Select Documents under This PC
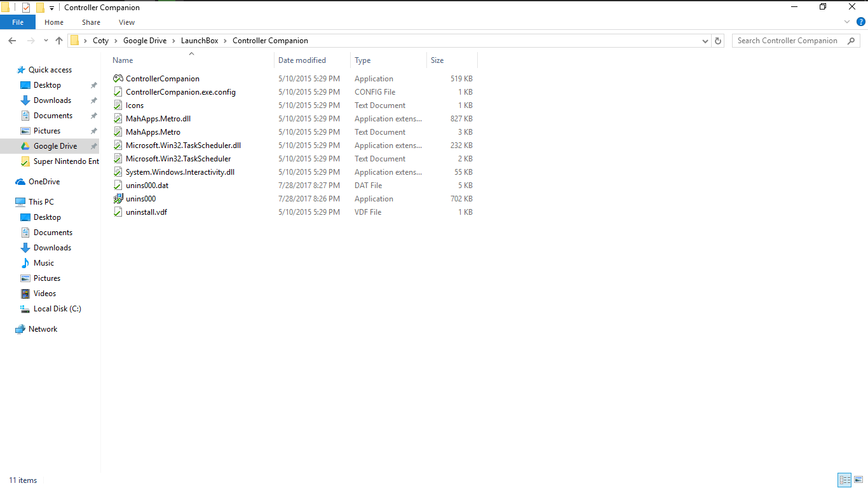 pyautogui.click(x=53, y=233)
